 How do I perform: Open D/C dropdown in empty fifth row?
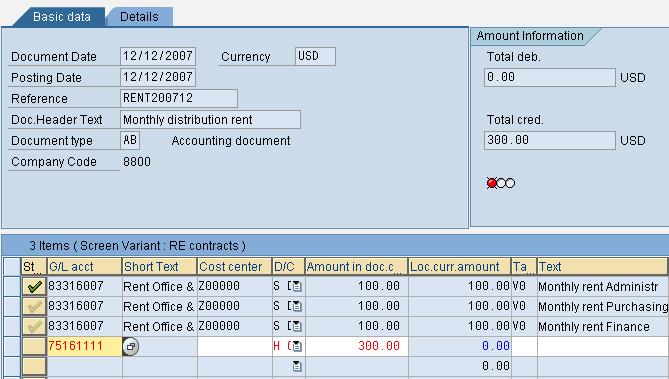pos(297,366)
